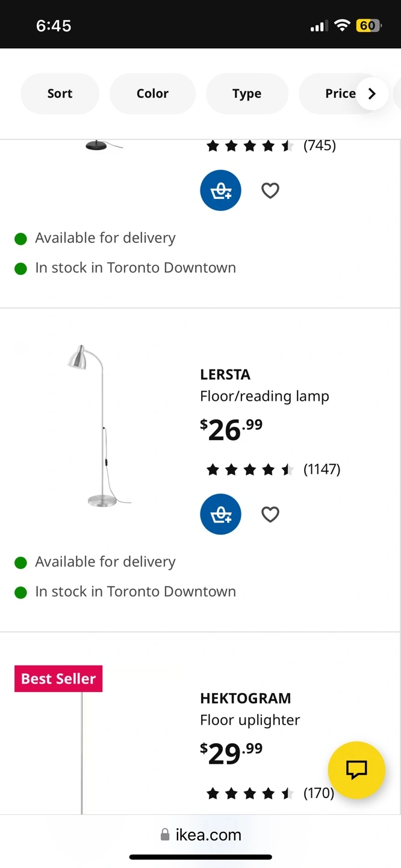Open the LERSTA product title link

225,374
